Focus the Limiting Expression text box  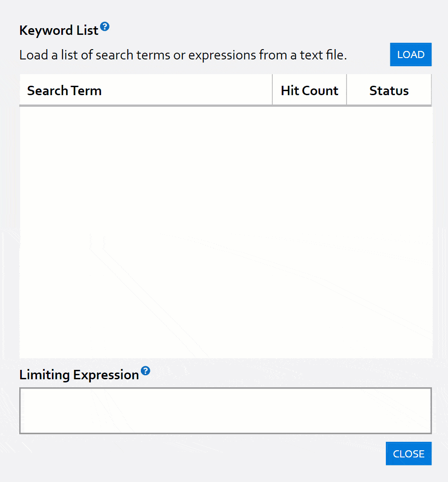pos(225,411)
